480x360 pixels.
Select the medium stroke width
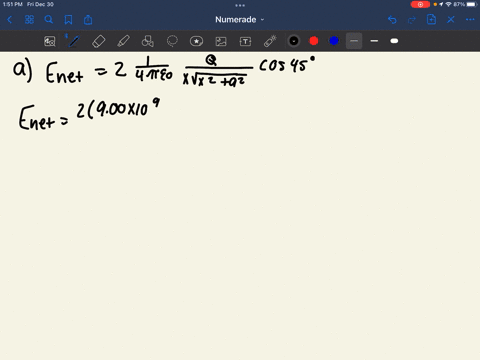[374, 41]
